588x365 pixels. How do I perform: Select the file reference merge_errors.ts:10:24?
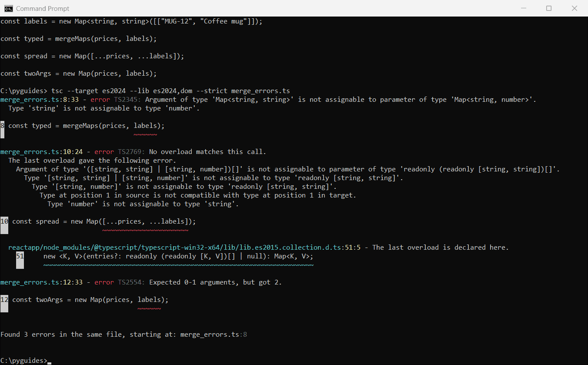coord(42,152)
